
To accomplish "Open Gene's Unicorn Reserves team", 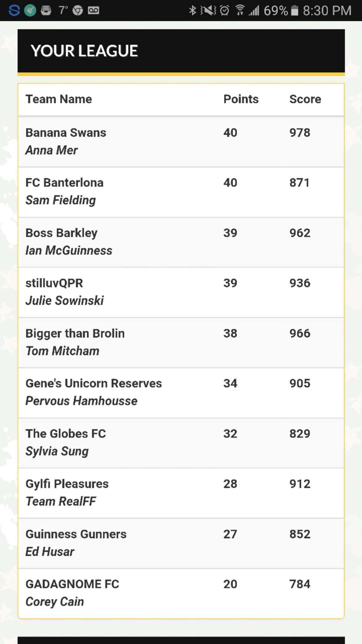I will pyautogui.click(x=181, y=393).
